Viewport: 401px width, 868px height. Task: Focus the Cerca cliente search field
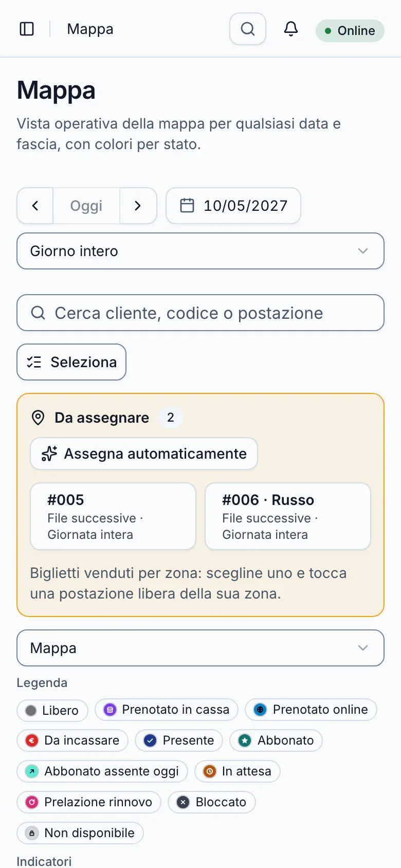(x=200, y=313)
